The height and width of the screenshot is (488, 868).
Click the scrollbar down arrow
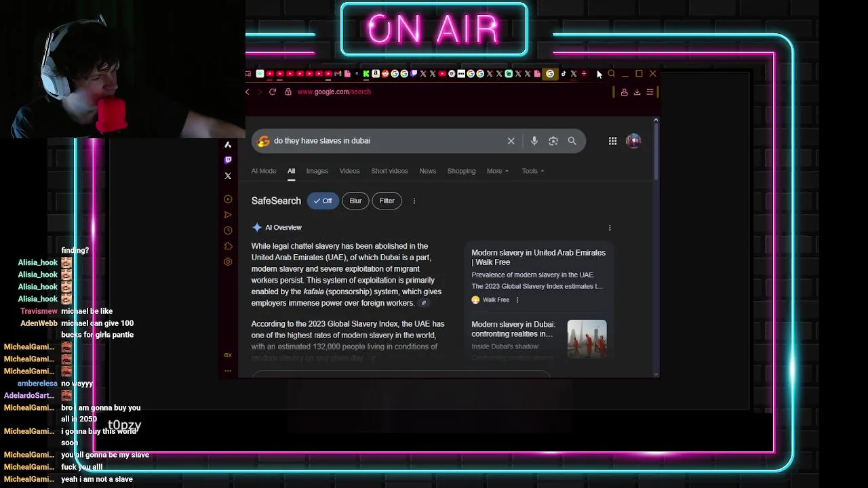point(656,373)
